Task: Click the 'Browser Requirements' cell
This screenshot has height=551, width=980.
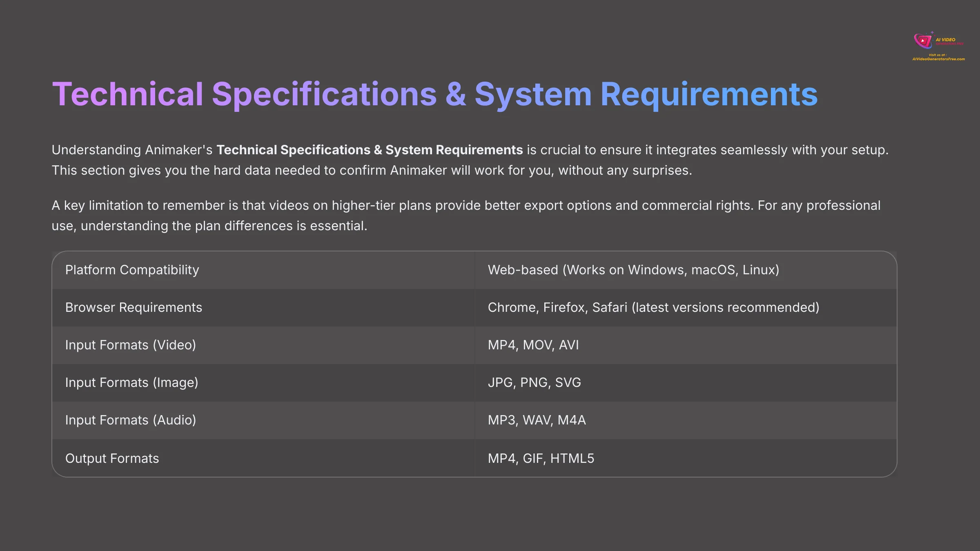Action: click(x=264, y=308)
